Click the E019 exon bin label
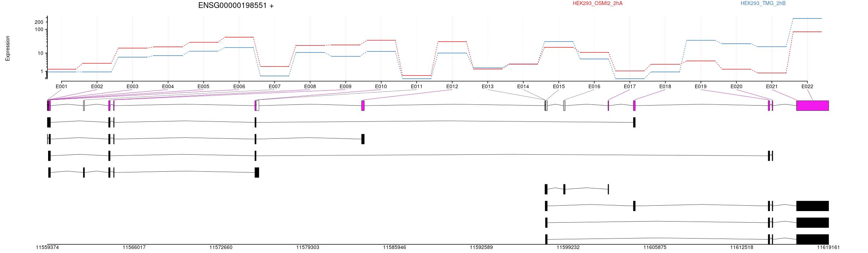This screenshot has height=253, width=868. coord(701,86)
